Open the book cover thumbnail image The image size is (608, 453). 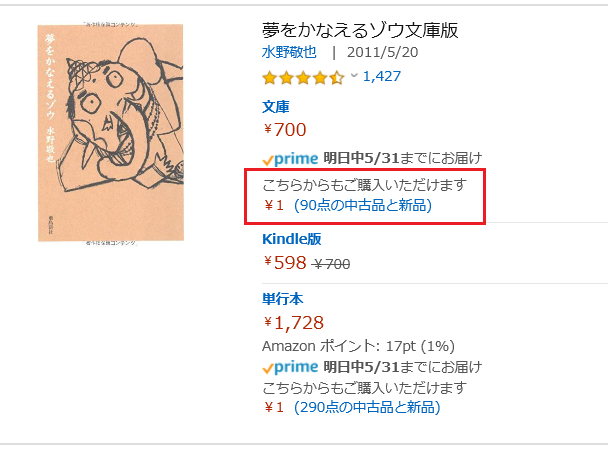pos(111,133)
